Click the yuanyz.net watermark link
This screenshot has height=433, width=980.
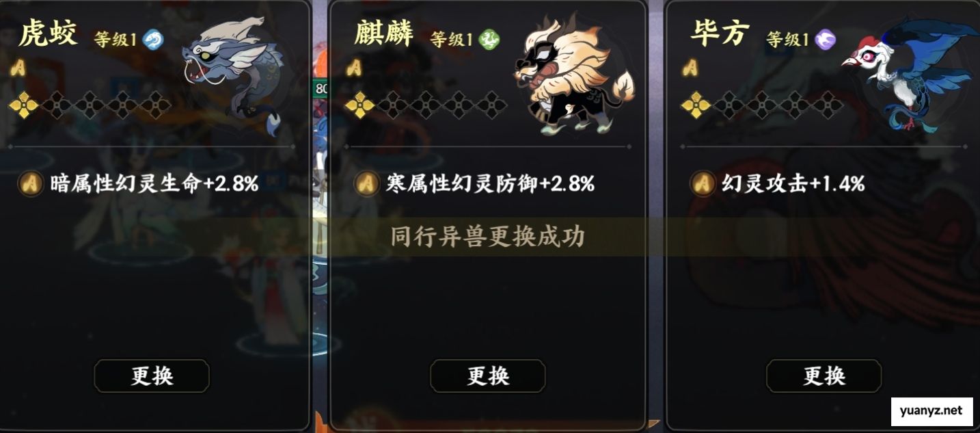[x=931, y=410]
